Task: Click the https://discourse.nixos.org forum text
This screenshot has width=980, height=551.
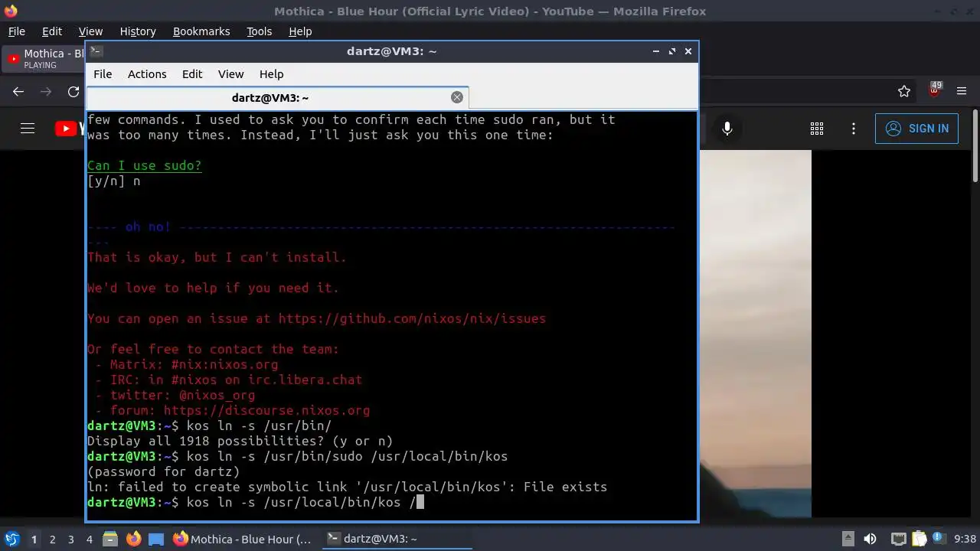Action: tap(266, 411)
